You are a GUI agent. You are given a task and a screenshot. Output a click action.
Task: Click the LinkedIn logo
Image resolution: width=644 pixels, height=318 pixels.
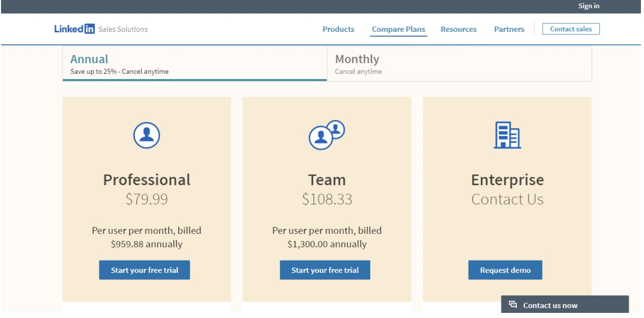coord(74,29)
